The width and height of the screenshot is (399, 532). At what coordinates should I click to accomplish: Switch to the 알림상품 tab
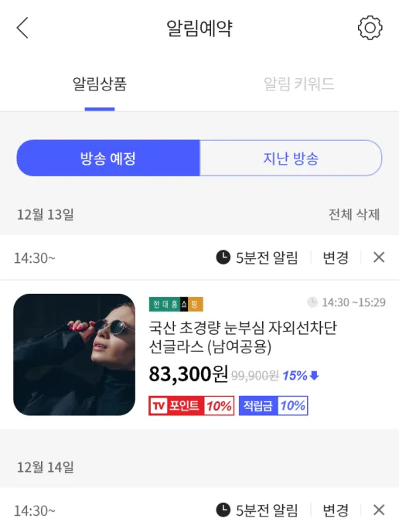pyautogui.click(x=100, y=84)
